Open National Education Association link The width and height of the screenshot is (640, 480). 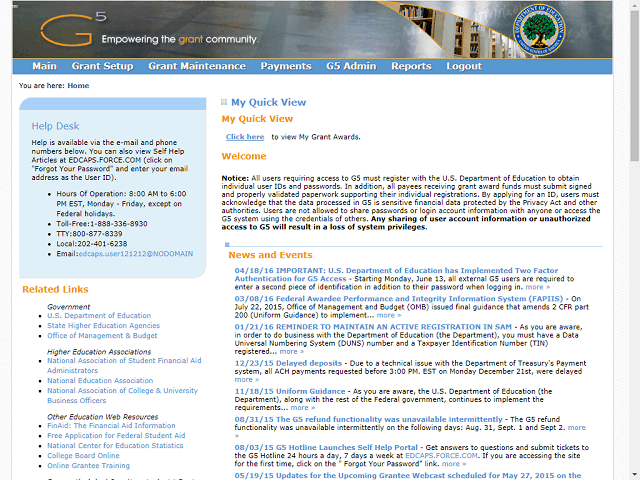point(100,380)
